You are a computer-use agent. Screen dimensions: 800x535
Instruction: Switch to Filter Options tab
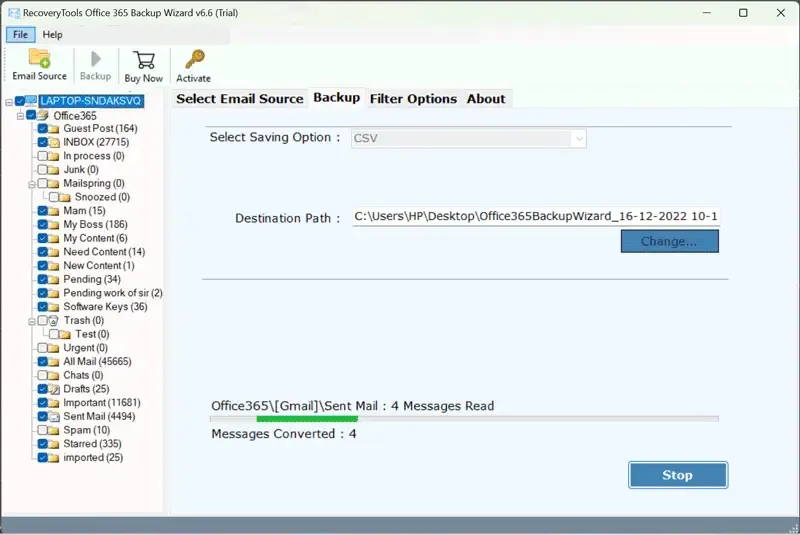pos(413,98)
